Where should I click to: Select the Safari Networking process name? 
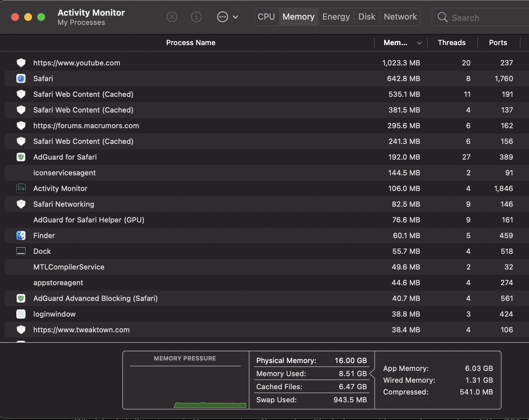(x=64, y=204)
